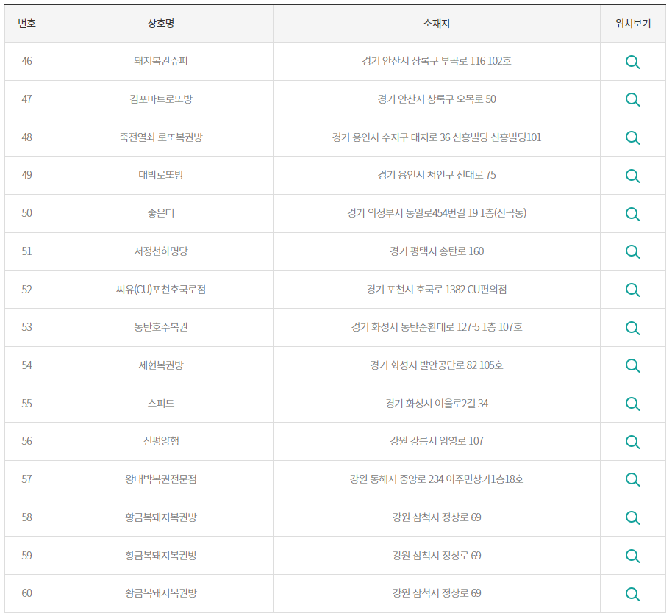This screenshot has width=672, height=616.
Task: Click address 경기 용인시 처인구 전대로 75
Action: [436, 175]
